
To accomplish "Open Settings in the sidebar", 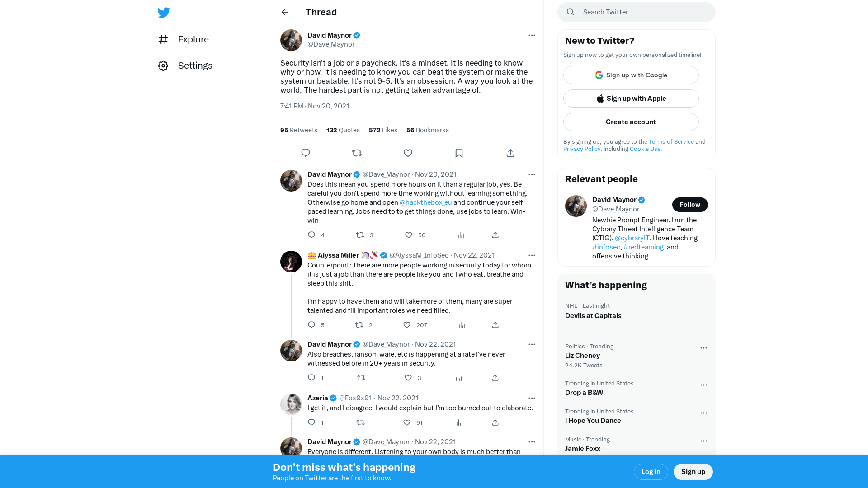I will click(x=185, y=66).
